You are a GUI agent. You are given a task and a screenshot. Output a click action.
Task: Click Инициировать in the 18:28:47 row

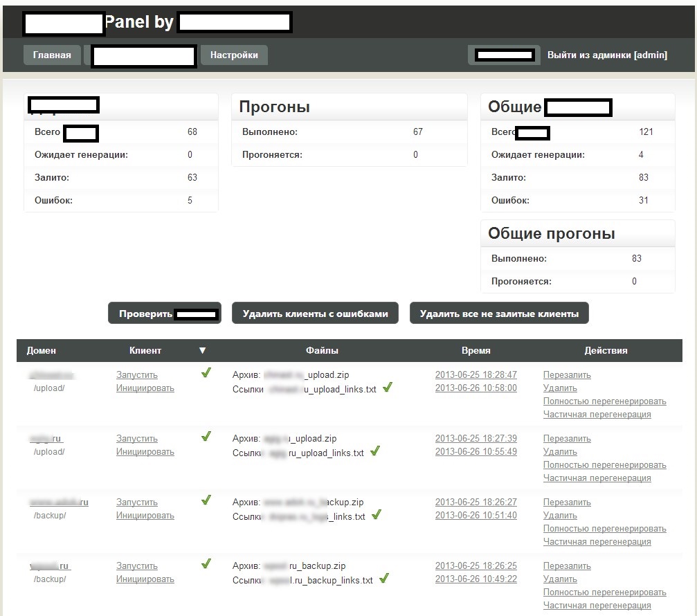pos(145,388)
